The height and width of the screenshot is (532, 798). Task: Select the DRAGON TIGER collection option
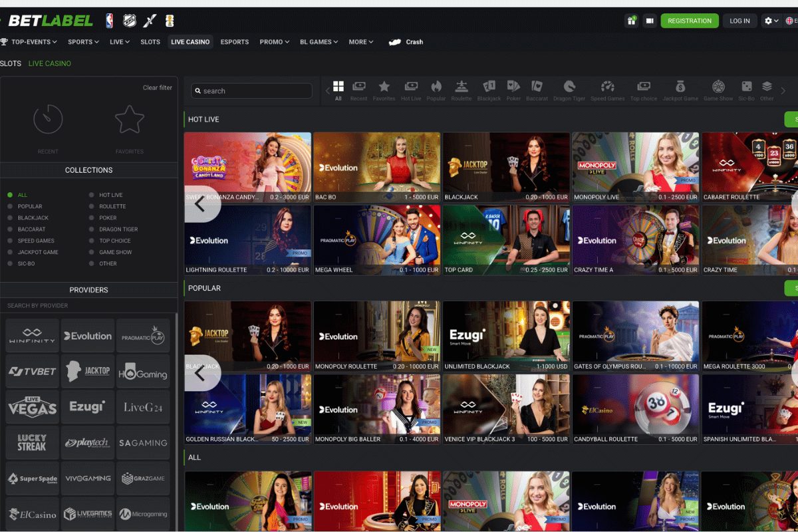click(113, 229)
